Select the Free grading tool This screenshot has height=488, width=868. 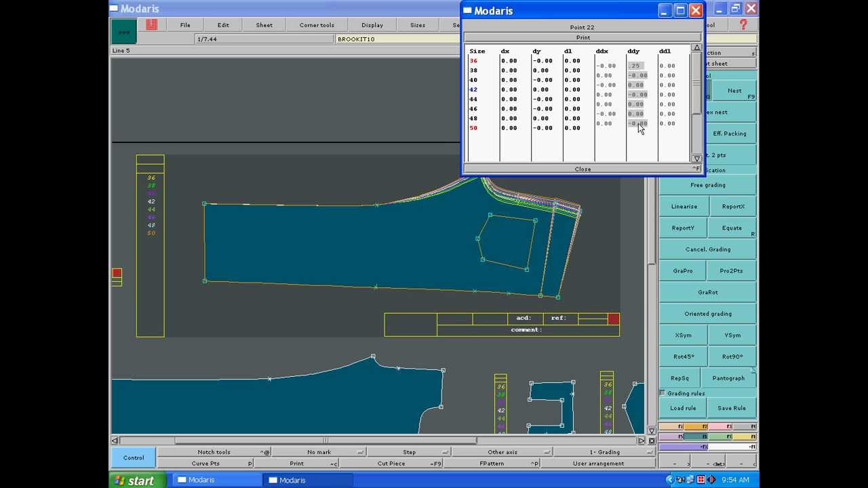pos(707,185)
